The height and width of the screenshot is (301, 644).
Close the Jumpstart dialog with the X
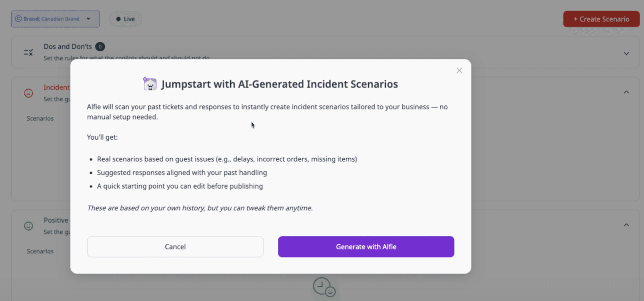tap(459, 70)
